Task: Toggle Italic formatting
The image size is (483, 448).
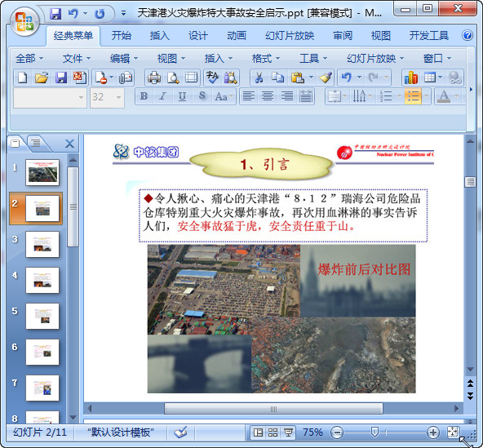Action: pos(162,96)
